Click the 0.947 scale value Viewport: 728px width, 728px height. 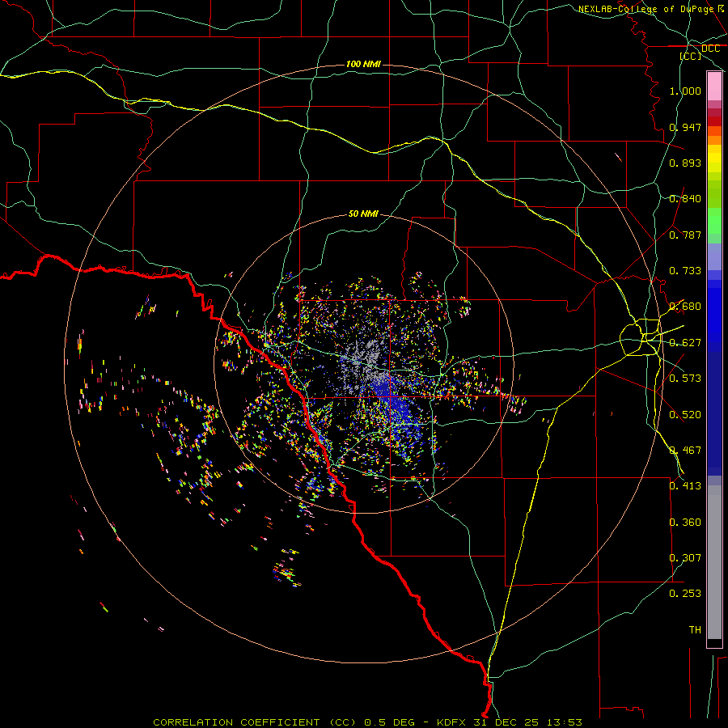[685, 127]
